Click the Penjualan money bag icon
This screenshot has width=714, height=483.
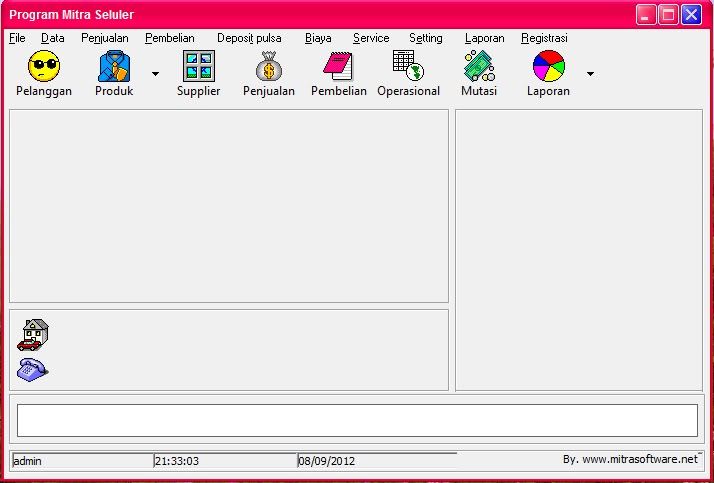(269, 66)
